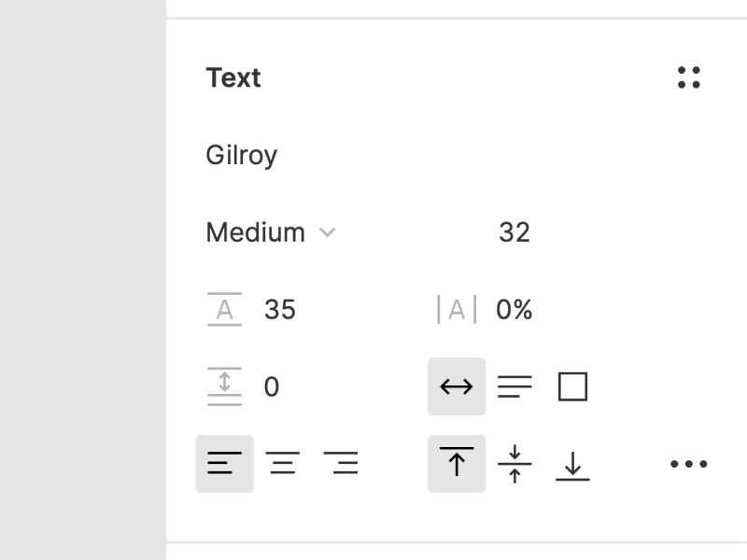The image size is (747, 560).
Task: Click the paragraph spacing value 0
Action: click(272, 385)
